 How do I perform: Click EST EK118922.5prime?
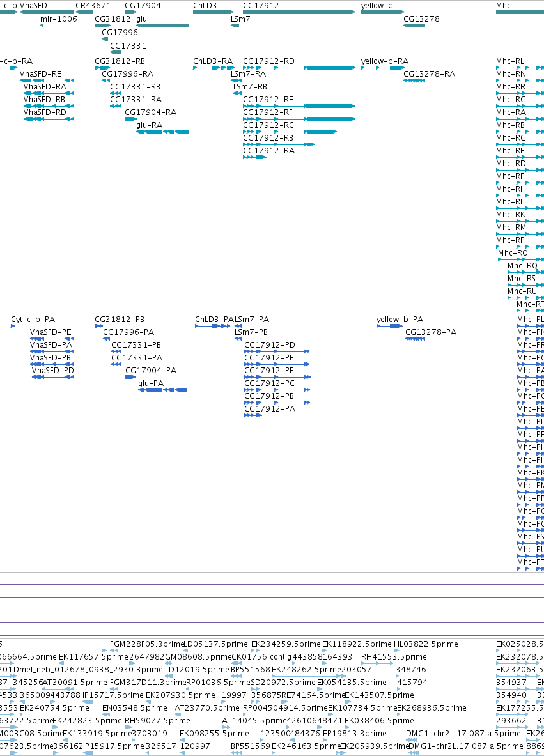(357, 644)
